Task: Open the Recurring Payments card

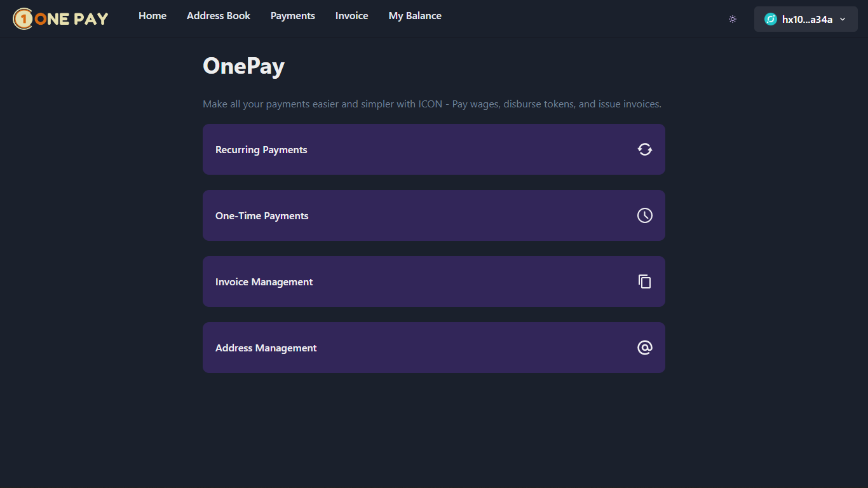Action: tap(433, 149)
